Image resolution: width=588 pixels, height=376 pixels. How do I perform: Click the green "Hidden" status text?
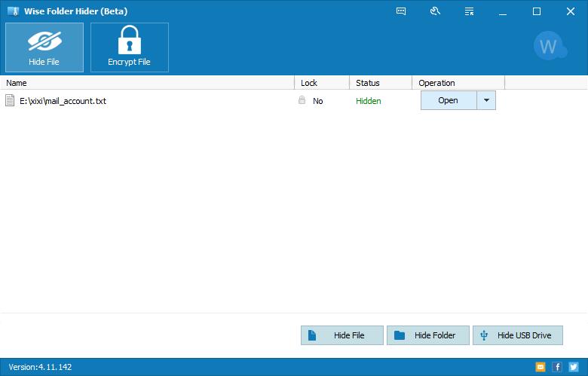pyautogui.click(x=368, y=101)
